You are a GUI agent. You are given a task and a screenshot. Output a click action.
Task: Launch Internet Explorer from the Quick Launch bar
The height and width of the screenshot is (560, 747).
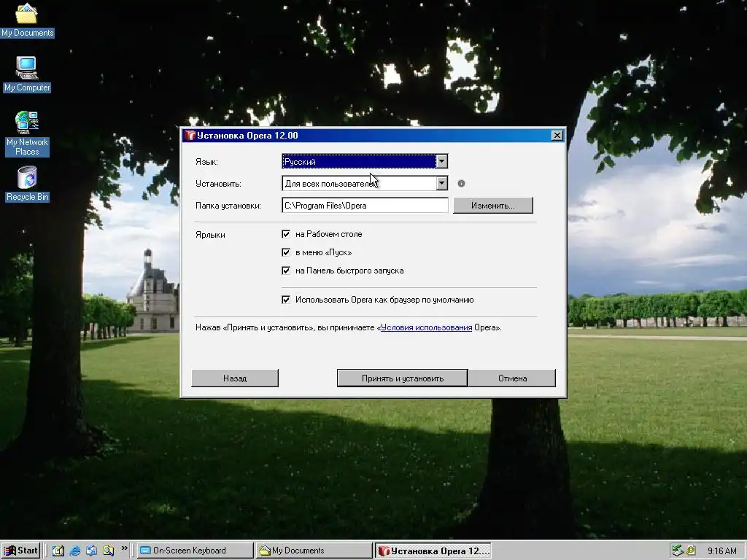point(75,551)
